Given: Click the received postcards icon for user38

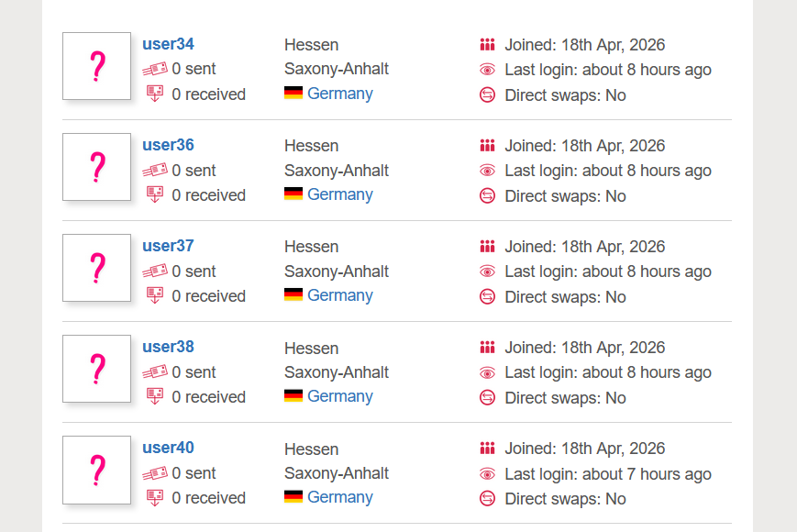Looking at the screenshot, I should pyautogui.click(x=155, y=396).
